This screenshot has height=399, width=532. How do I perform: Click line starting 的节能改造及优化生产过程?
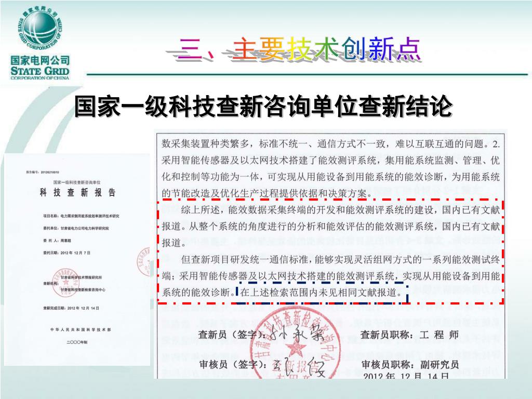(267, 193)
